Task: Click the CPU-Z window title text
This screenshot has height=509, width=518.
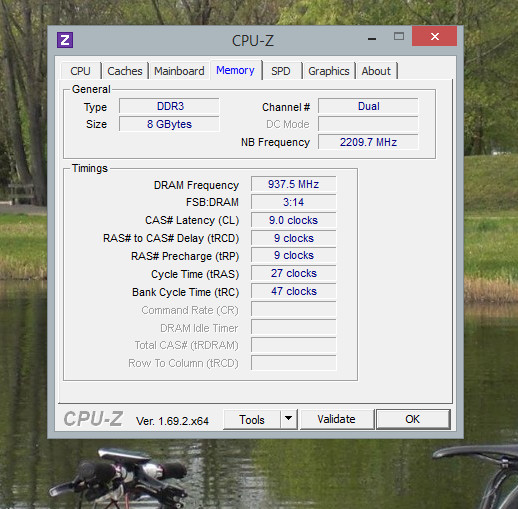Action: coord(253,41)
